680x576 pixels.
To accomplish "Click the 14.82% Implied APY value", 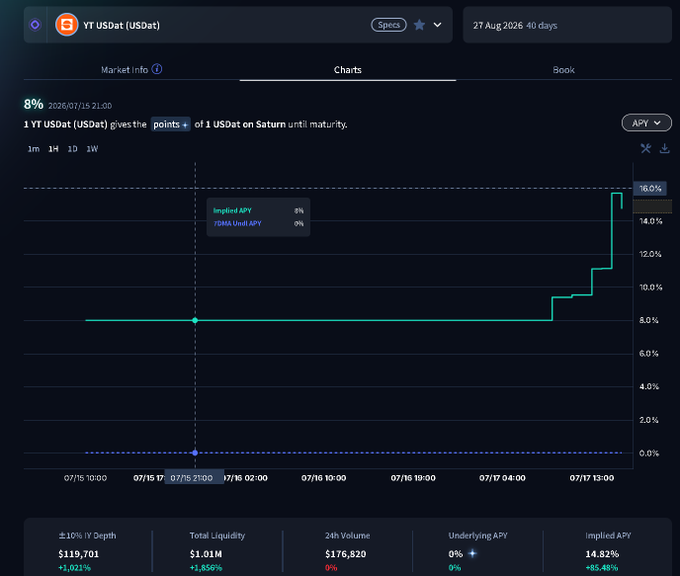I will [602, 554].
